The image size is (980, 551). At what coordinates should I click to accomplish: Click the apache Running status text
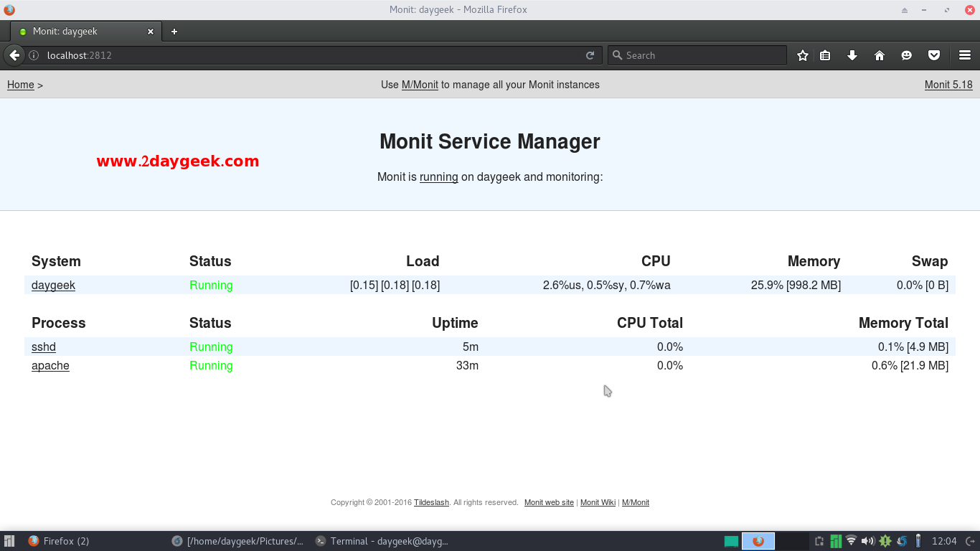(211, 365)
